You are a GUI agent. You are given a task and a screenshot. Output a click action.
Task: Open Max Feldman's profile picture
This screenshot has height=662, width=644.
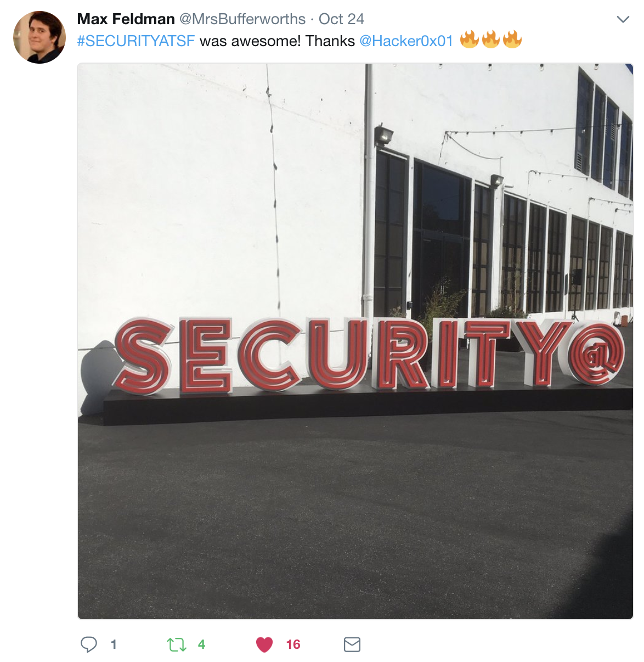tap(39, 37)
